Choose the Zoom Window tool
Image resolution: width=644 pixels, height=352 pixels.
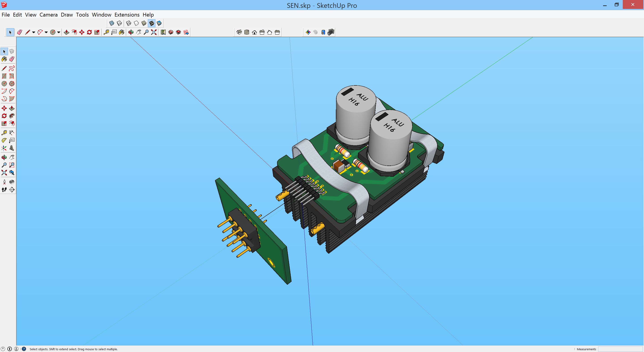tap(12, 165)
